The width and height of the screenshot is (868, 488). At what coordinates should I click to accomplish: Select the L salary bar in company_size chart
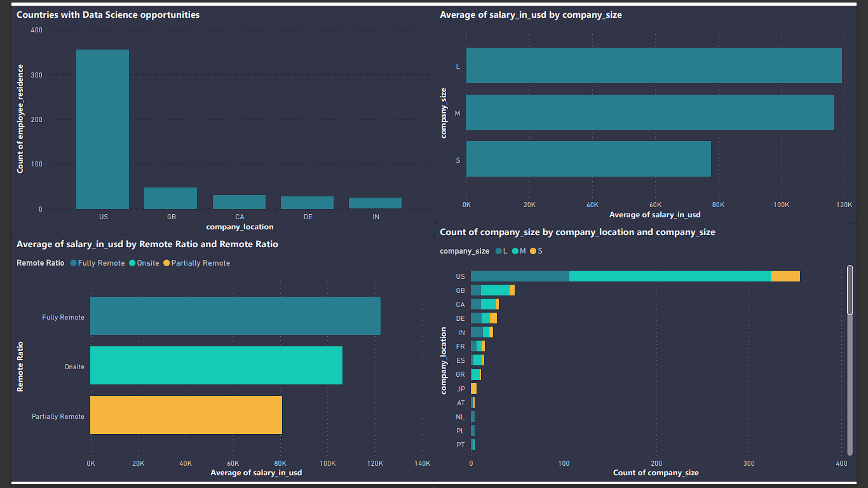(x=648, y=65)
